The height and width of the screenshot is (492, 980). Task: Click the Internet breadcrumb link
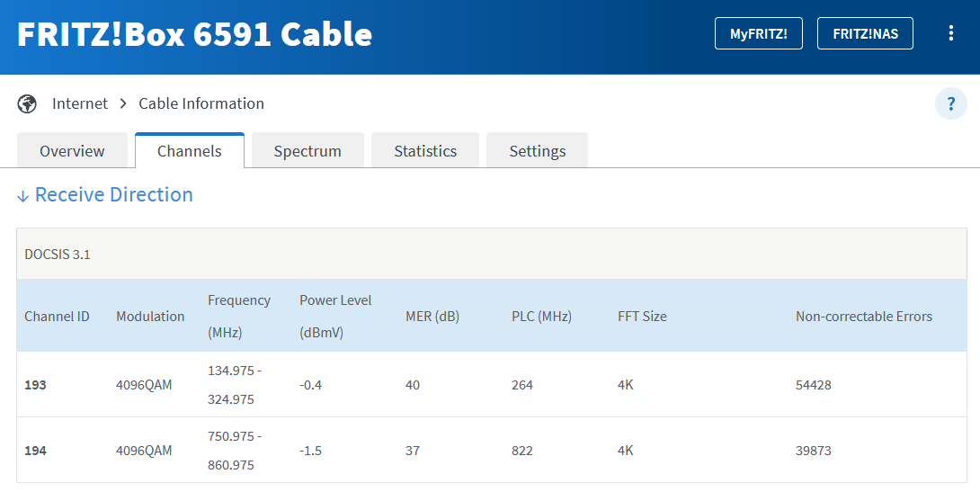[80, 103]
